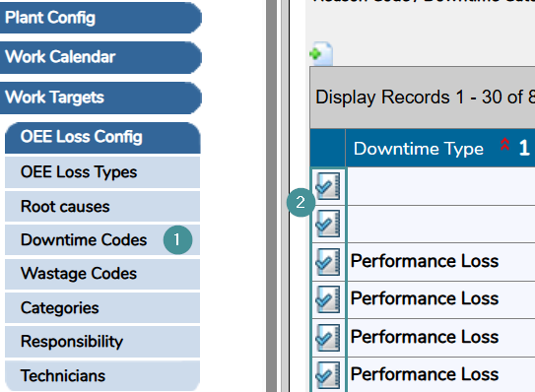This screenshot has height=392, width=535.
Task: Edit the fourth Performance Loss record
Action: point(327,375)
